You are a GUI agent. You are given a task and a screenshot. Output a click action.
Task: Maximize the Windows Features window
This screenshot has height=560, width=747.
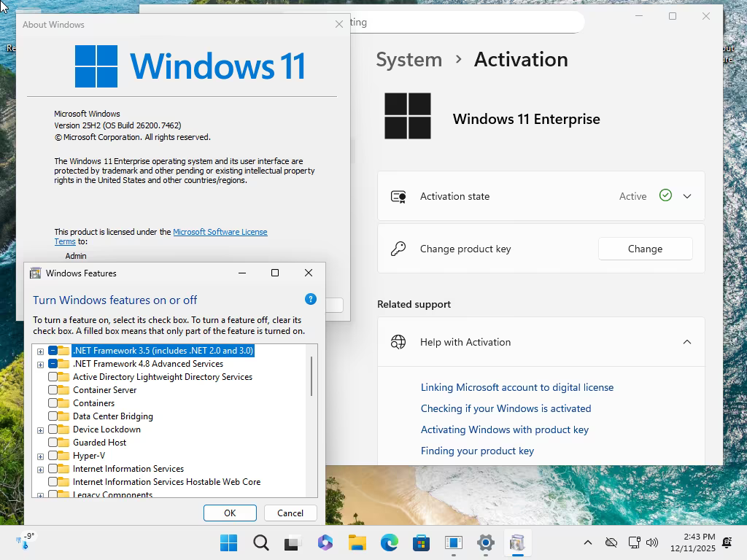tap(275, 273)
